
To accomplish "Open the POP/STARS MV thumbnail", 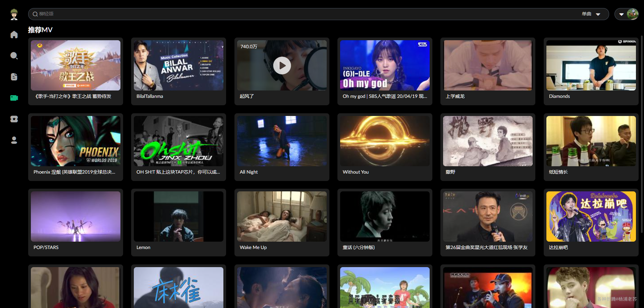I will point(75,217).
